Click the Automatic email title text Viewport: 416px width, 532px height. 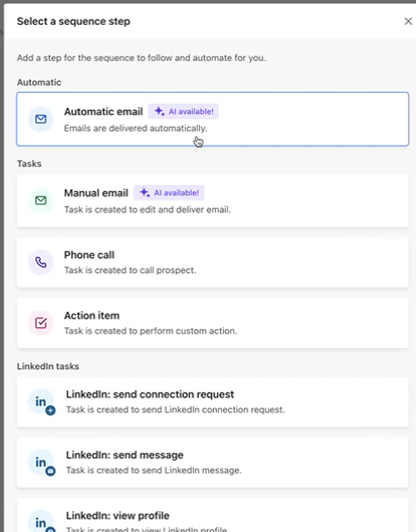[103, 112]
